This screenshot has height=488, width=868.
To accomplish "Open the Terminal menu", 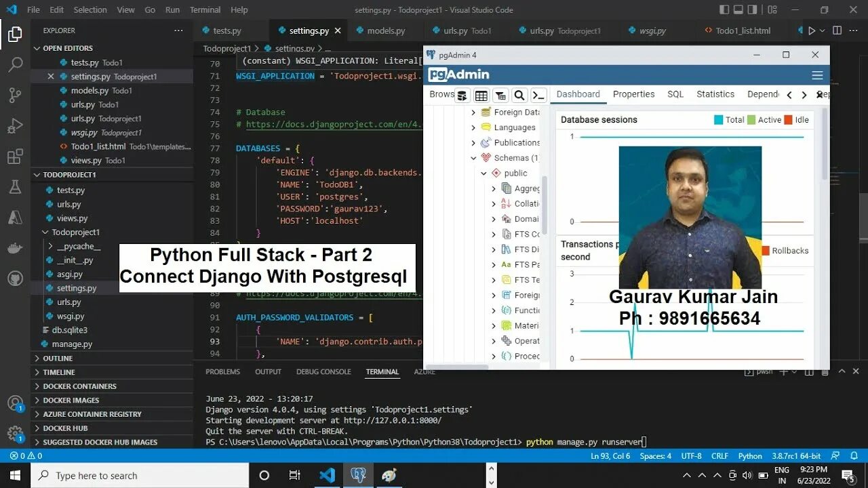I will click(205, 10).
